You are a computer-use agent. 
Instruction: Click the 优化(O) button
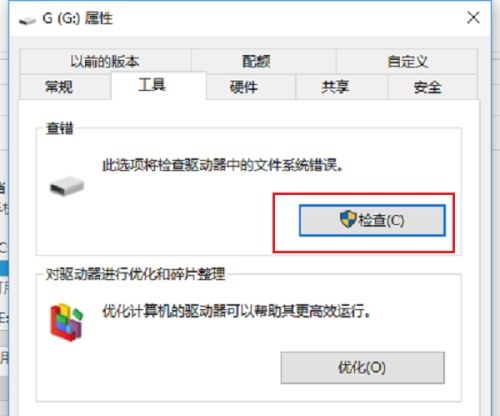click(x=363, y=368)
